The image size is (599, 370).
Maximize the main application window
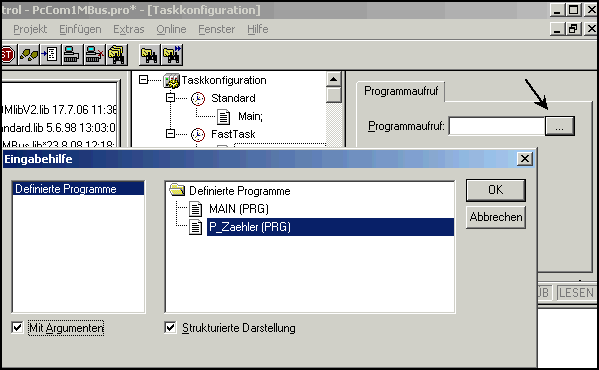[x=573, y=10]
